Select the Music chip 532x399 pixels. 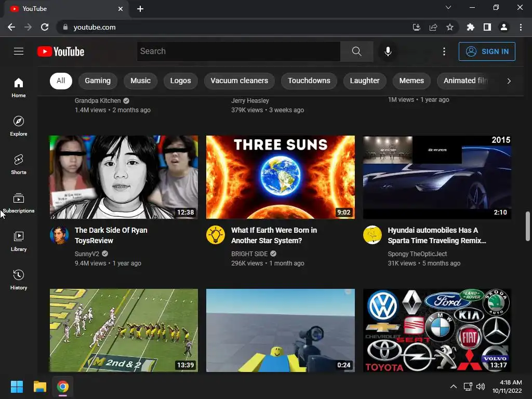coord(140,81)
